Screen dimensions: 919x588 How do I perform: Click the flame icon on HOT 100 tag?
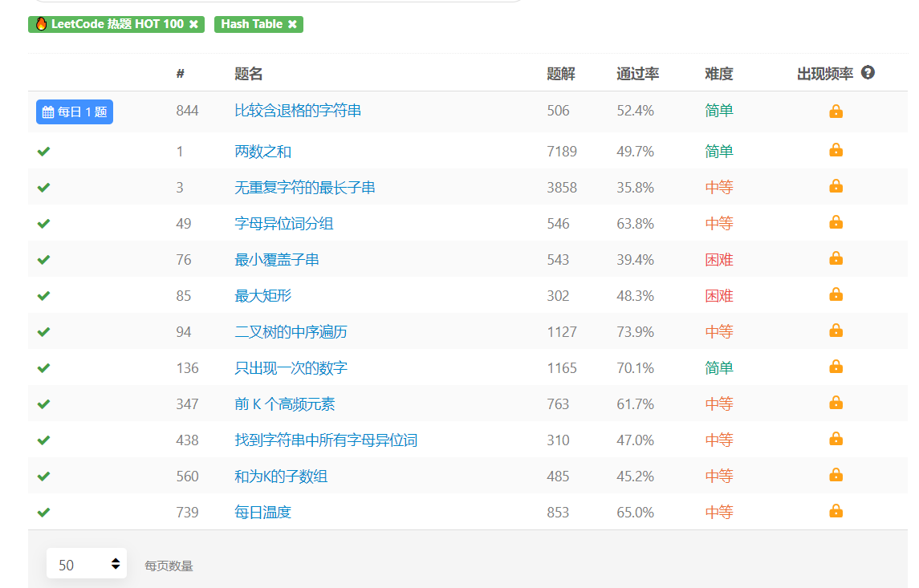tap(41, 24)
